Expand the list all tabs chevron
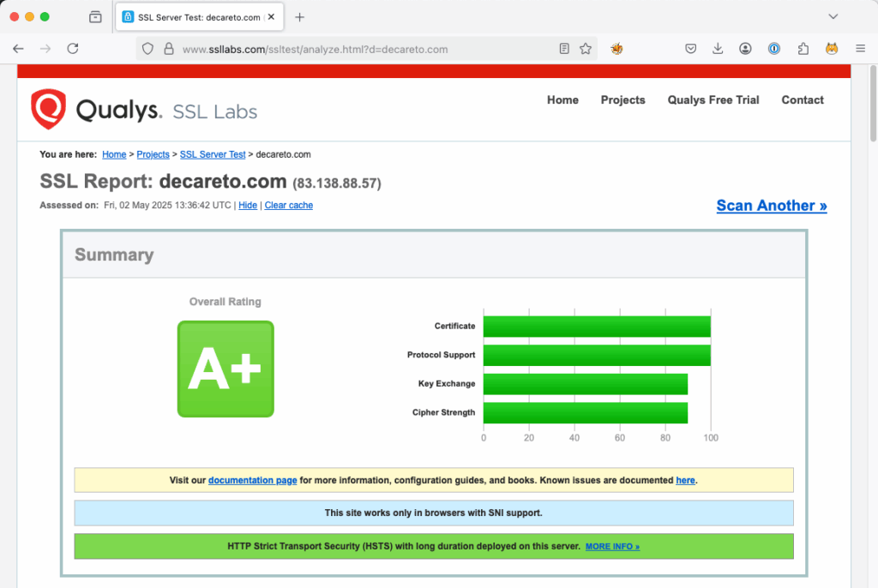878x588 pixels. pyautogui.click(x=833, y=16)
